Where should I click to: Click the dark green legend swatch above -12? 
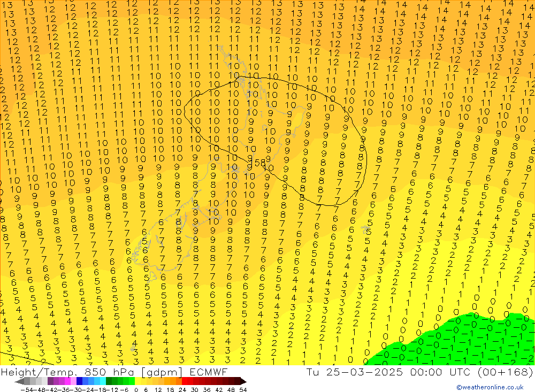click(109, 381)
